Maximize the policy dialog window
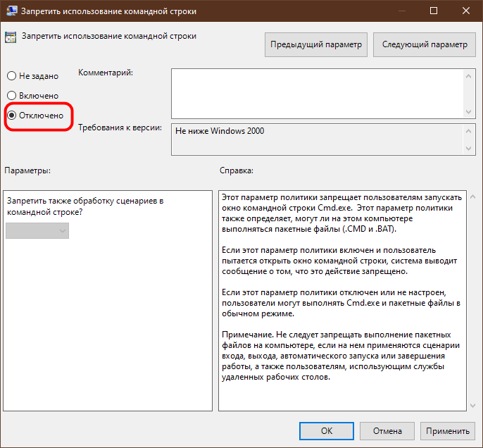483x448 pixels. coord(434,11)
